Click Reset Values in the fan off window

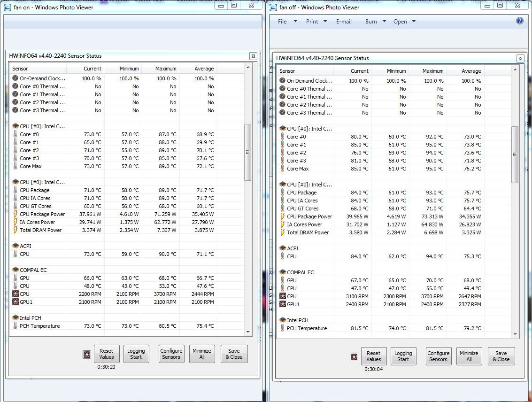coord(374,356)
